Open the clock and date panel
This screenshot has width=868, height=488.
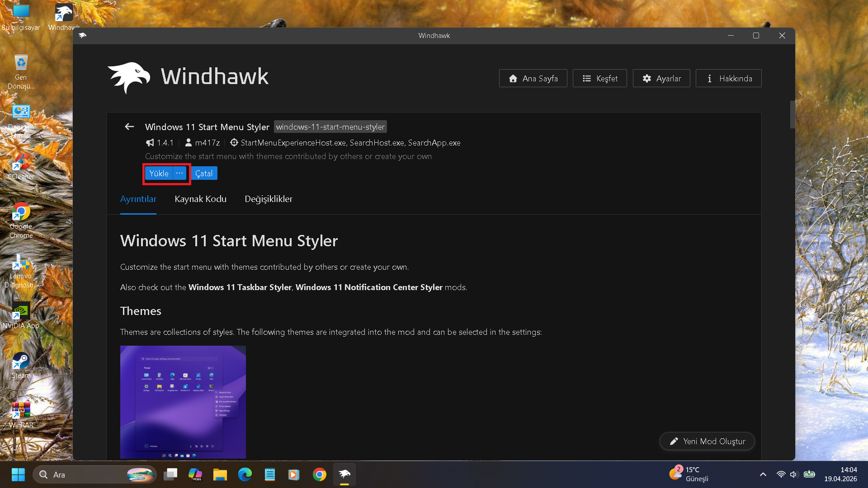[x=840, y=474]
